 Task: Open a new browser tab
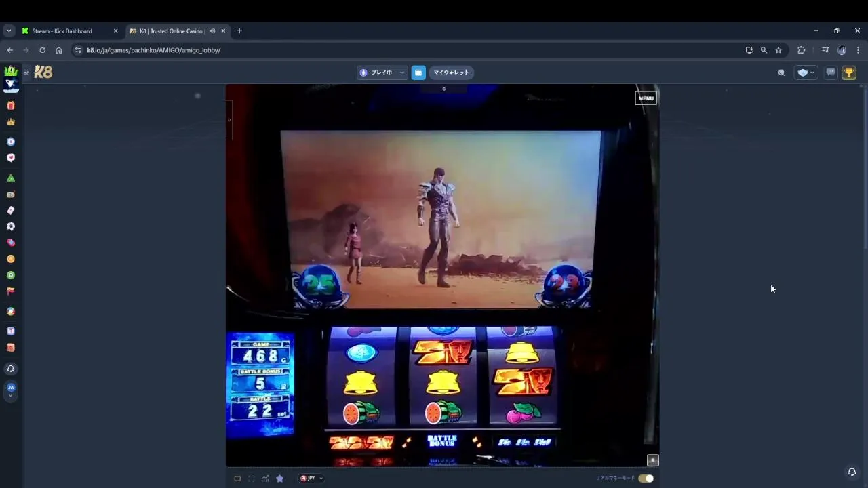click(x=239, y=31)
